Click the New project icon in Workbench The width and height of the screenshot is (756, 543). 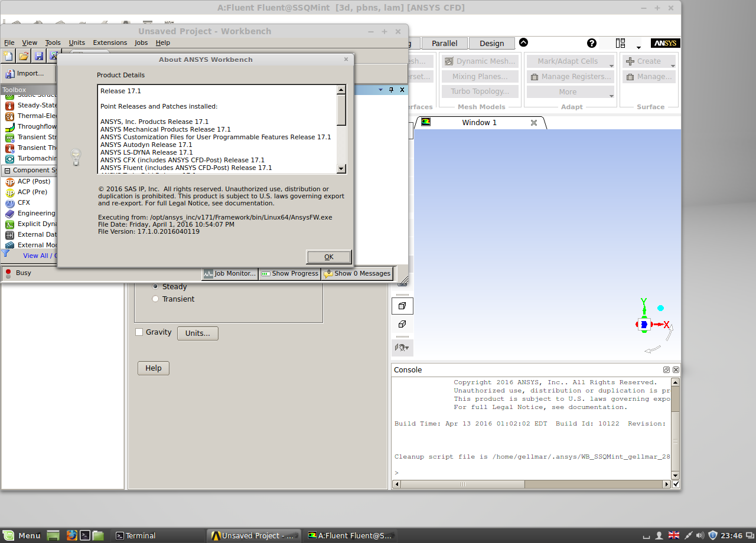pyautogui.click(x=8, y=56)
